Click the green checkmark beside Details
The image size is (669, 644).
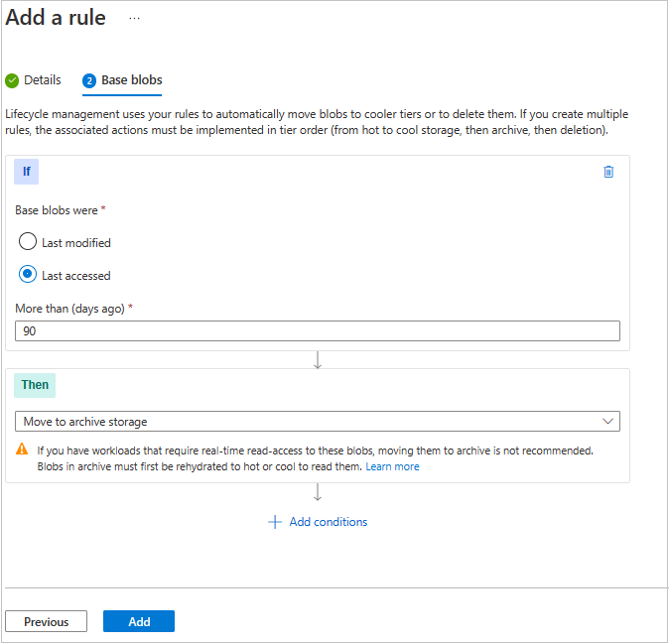click(12, 80)
